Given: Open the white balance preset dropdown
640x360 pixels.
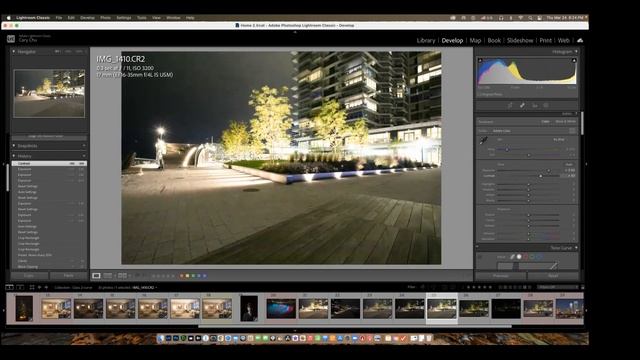Looking at the screenshot, I should pyautogui.click(x=560, y=140).
